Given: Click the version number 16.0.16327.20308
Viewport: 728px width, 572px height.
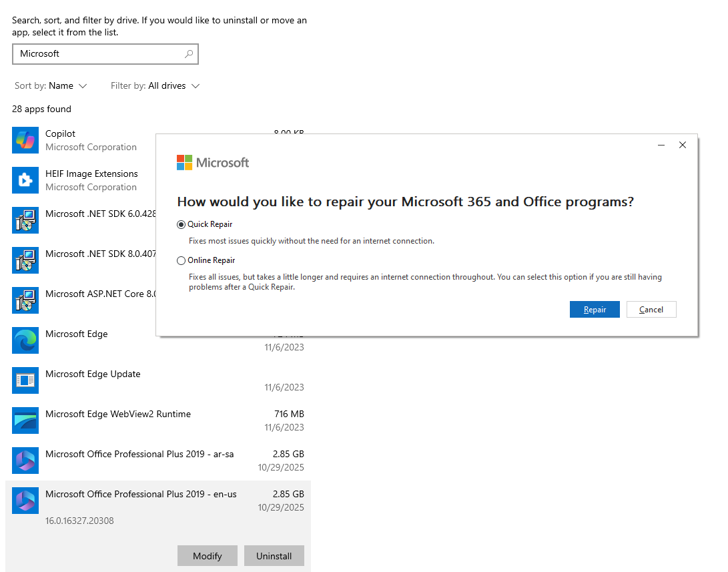Looking at the screenshot, I should tap(79, 521).
